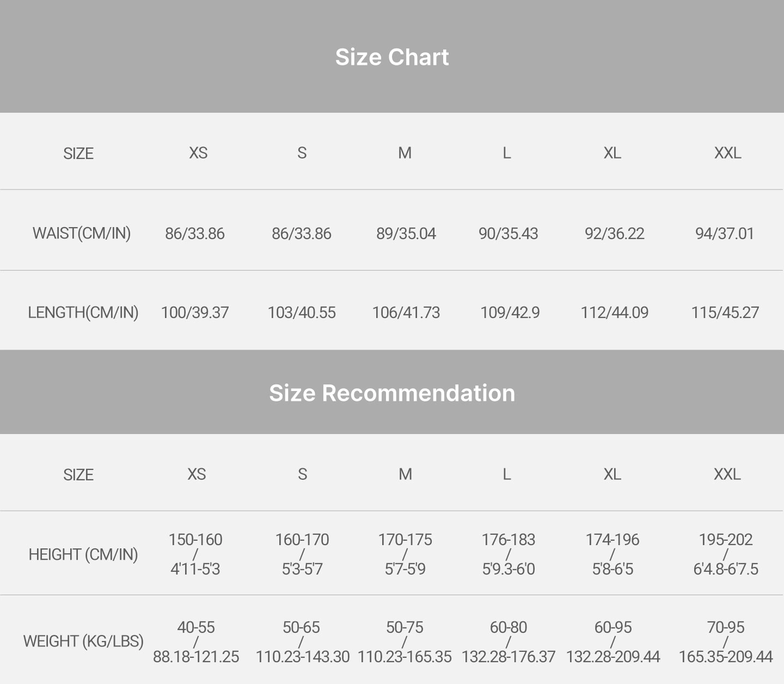Click the WEIGHT (KG/LBS) row label
The width and height of the screenshot is (784, 684).
(x=83, y=641)
